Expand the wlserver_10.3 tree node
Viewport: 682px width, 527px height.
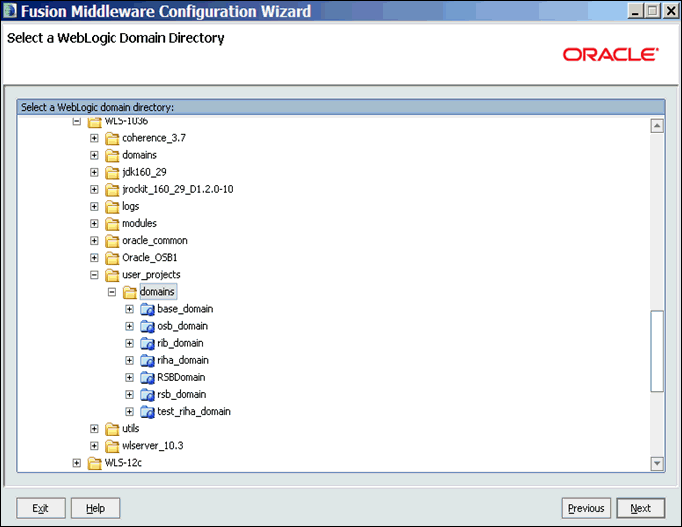tap(94, 446)
